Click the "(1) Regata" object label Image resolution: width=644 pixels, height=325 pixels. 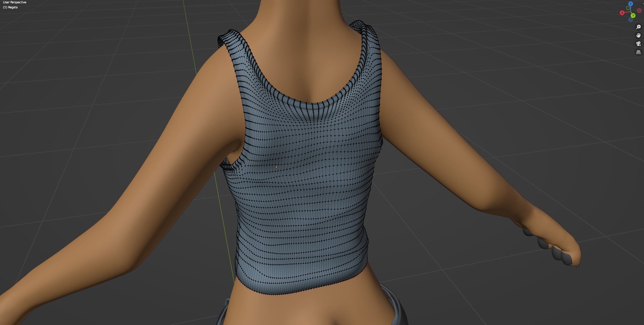point(10,7)
